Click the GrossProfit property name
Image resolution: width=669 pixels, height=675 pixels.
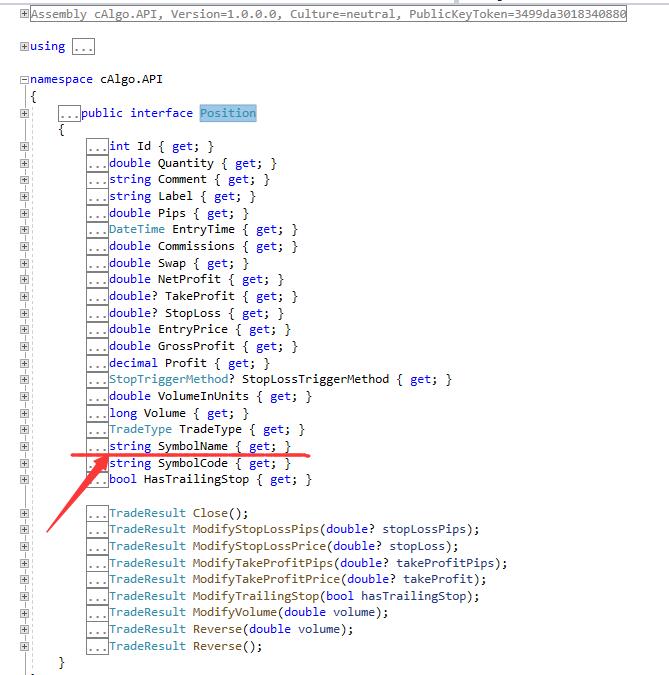[x=196, y=346]
